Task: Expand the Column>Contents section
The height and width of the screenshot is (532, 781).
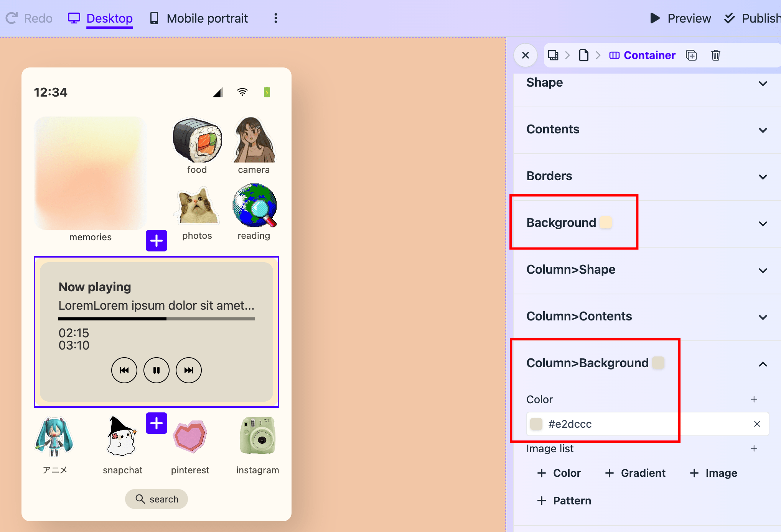Action: (763, 317)
